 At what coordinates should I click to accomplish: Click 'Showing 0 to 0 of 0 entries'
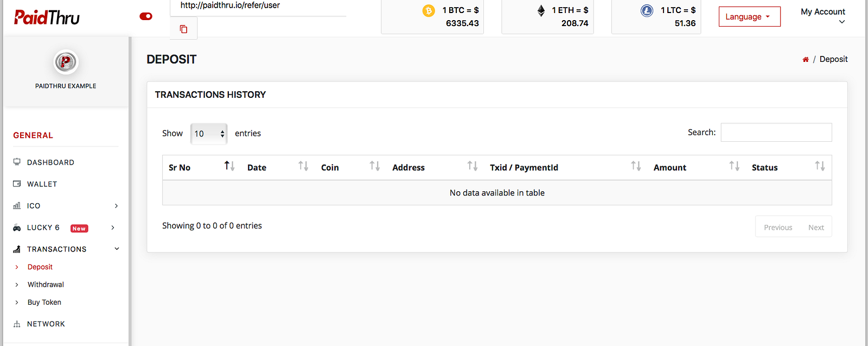pyautogui.click(x=212, y=225)
